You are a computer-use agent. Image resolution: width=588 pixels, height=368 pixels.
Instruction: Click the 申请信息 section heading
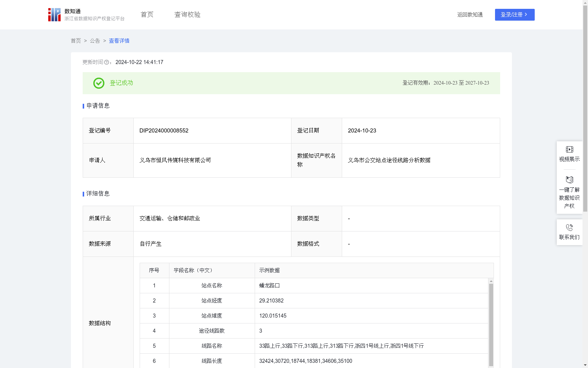click(x=98, y=106)
